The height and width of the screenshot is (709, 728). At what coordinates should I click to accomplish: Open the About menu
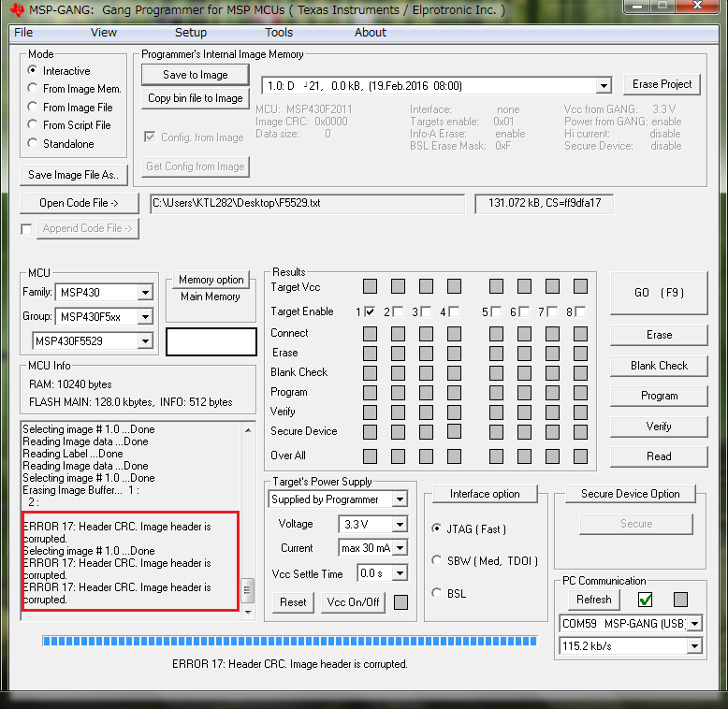pyautogui.click(x=370, y=33)
